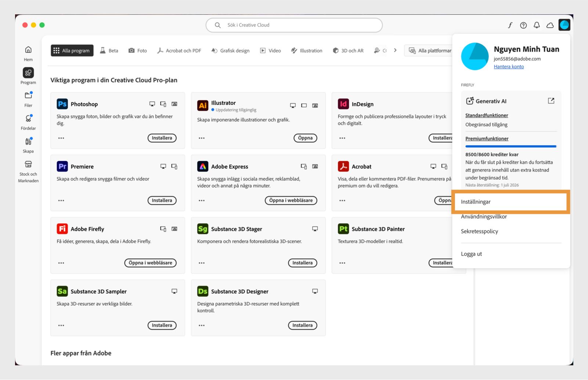Viewport: 588px width, 380px height.
Task: Click Installera for Premiere
Action: 162,200
